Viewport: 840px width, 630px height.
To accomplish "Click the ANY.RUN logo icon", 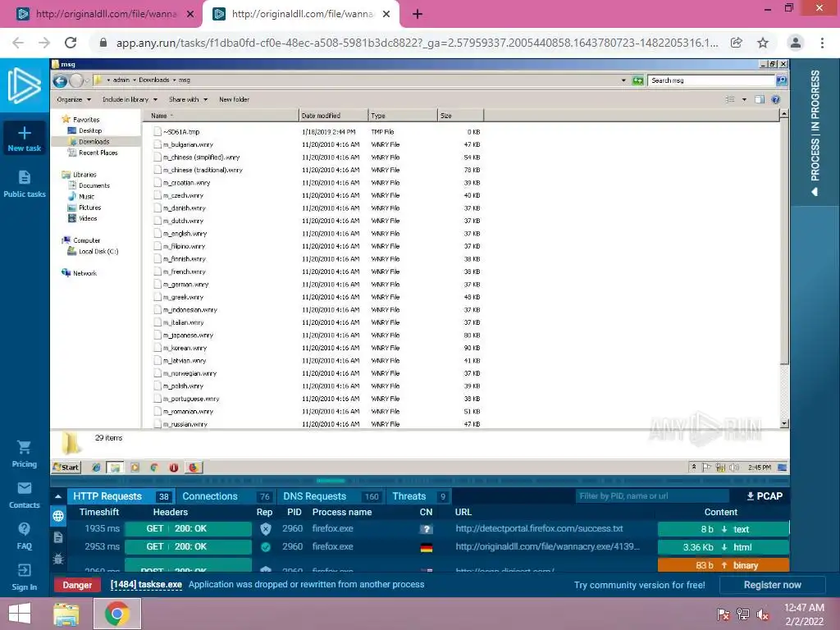I will click(24, 85).
